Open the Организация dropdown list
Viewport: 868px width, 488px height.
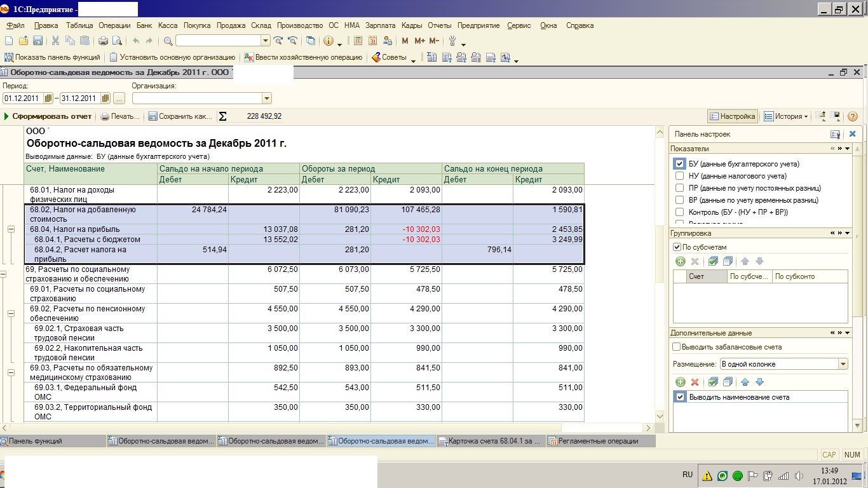[266, 98]
